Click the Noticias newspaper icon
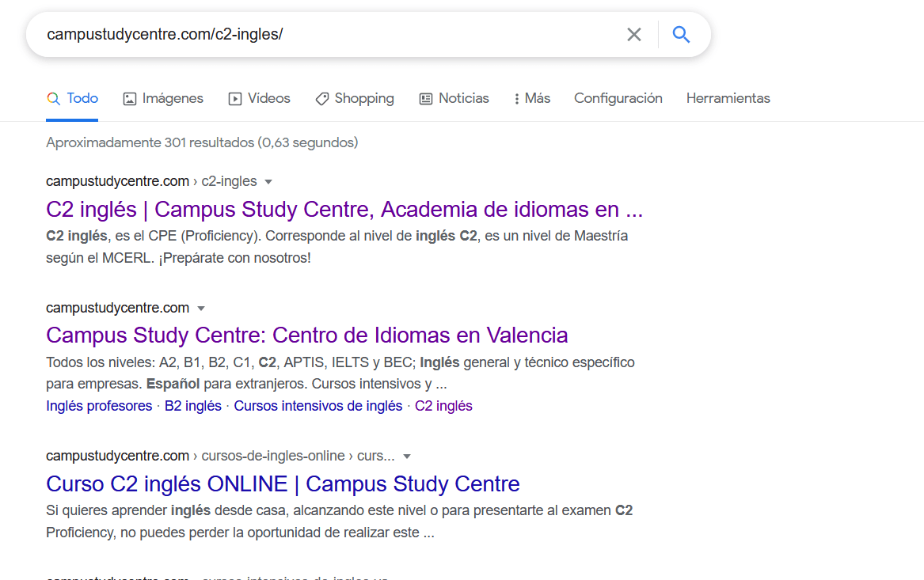Image resolution: width=924 pixels, height=580 pixels. click(x=425, y=99)
